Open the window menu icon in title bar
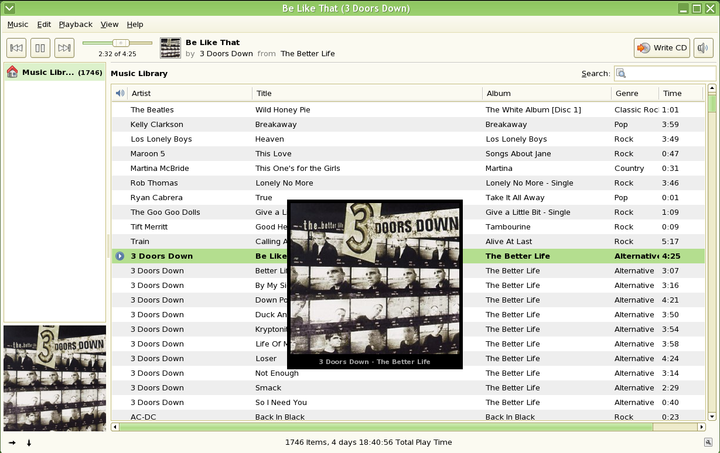 (x=9, y=8)
